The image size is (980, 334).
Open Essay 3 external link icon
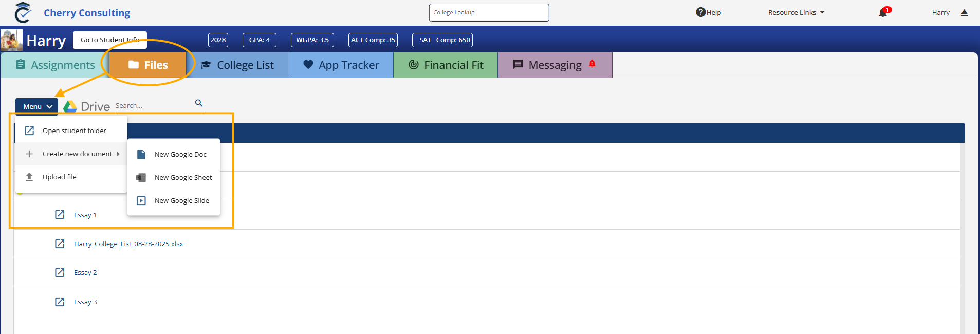[x=60, y=302]
